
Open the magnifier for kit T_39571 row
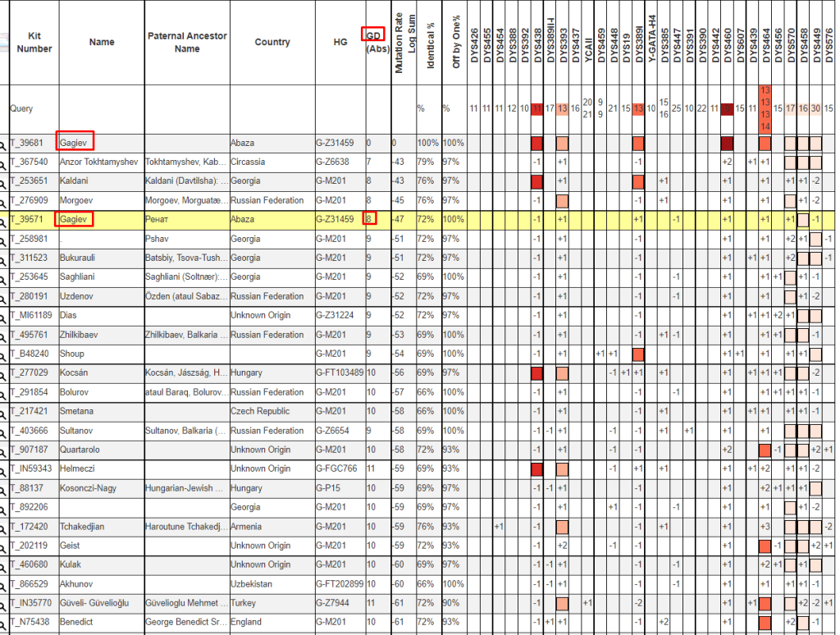[3, 219]
